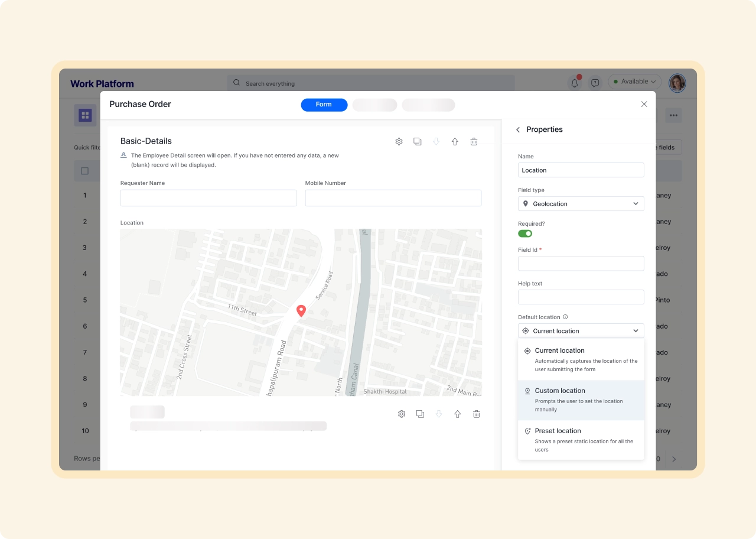
Task: Click the notification bell icon
Action: 574,83
